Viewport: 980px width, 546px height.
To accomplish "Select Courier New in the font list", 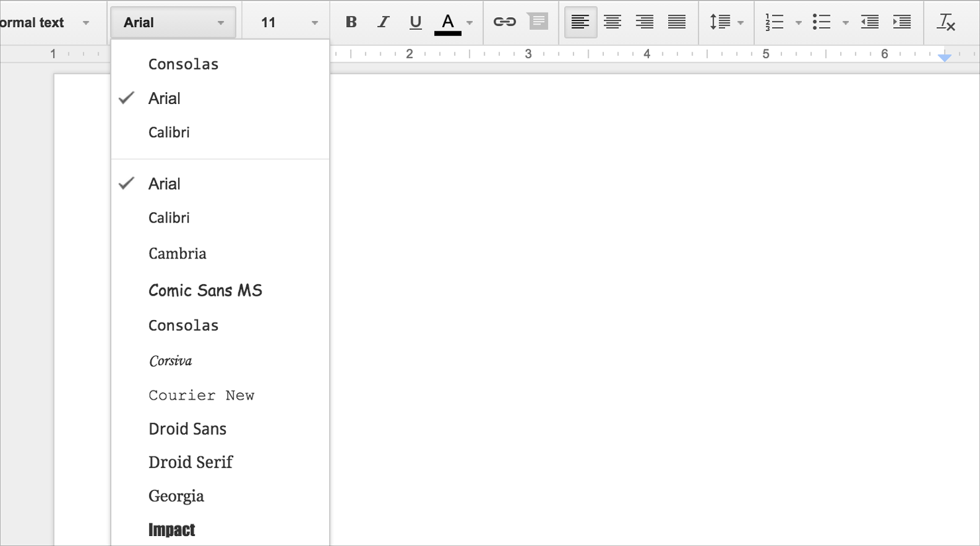I will point(201,395).
